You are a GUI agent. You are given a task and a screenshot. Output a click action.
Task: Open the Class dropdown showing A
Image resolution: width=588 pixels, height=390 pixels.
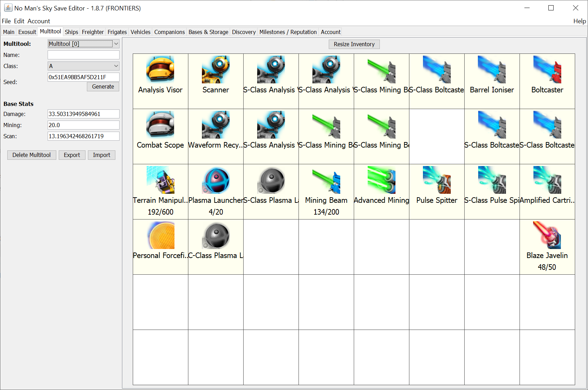pyautogui.click(x=83, y=66)
